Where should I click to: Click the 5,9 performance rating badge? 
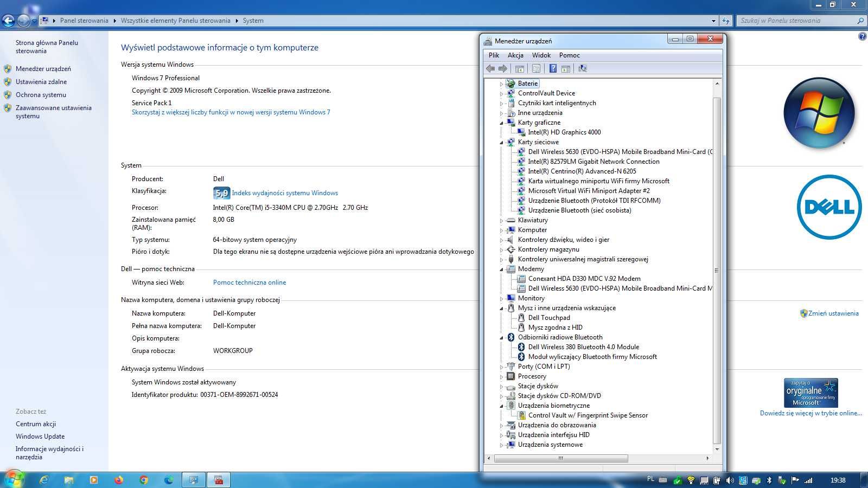[x=221, y=193]
